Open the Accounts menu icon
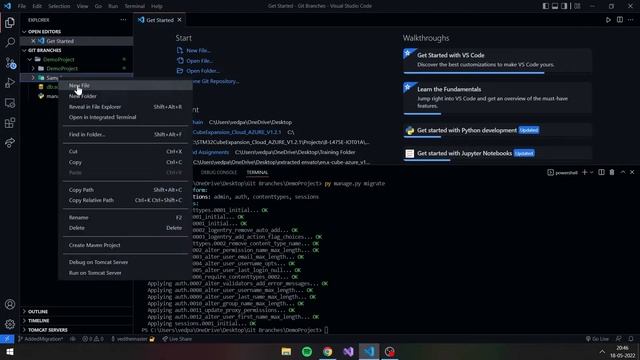This screenshot has width=640, height=360. [x=10, y=304]
